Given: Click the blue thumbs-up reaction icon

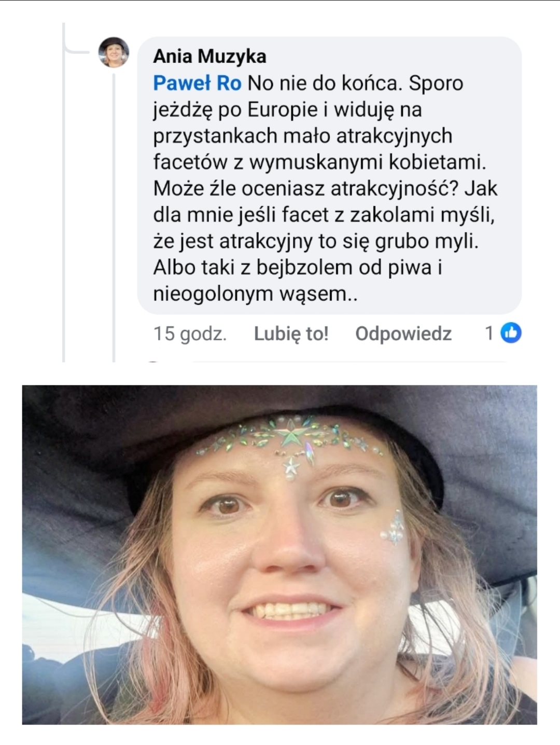Looking at the screenshot, I should (x=511, y=333).
